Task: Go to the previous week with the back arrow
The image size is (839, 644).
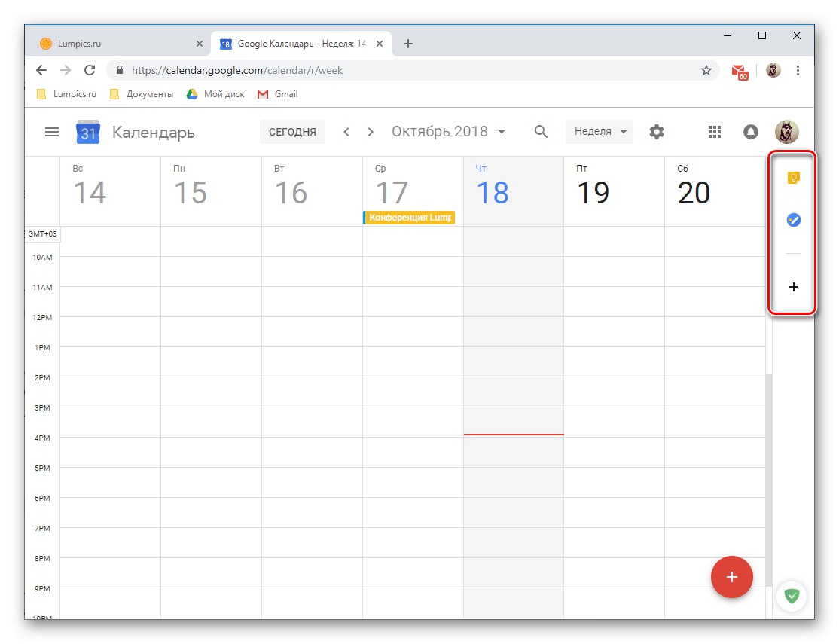Action: pyautogui.click(x=346, y=131)
